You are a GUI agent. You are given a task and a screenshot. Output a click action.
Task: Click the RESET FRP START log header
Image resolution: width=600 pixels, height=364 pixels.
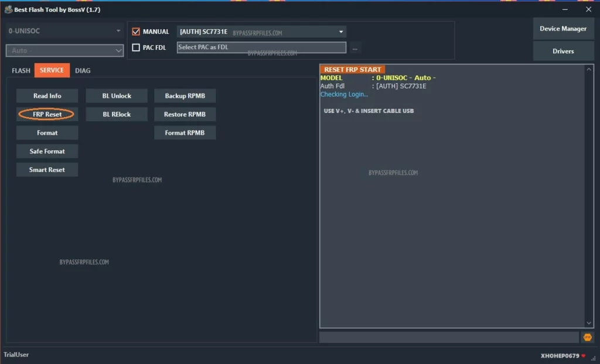point(352,70)
